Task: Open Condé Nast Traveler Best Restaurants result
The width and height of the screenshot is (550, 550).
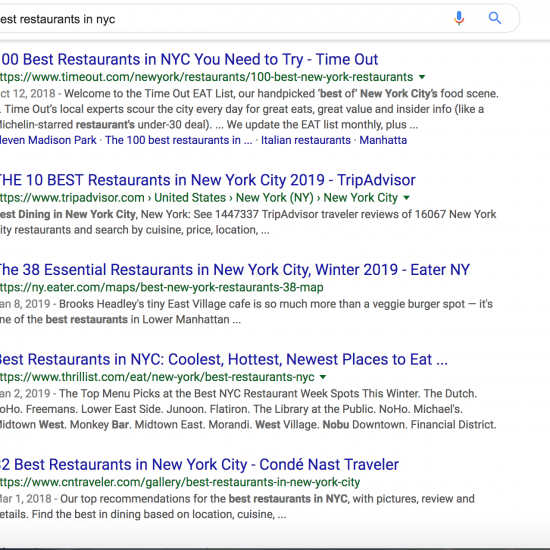Action: click(x=199, y=464)
